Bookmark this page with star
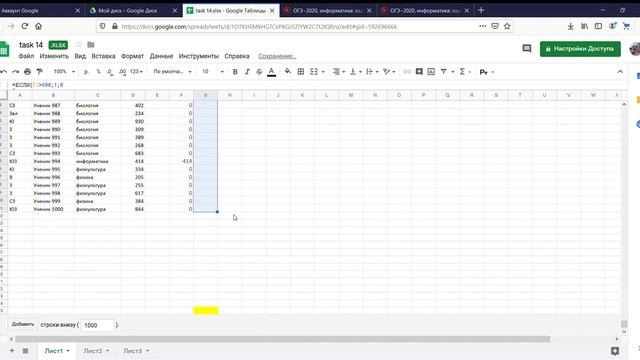The height and width of the screenshot is (360, 640). coord(507,26)
